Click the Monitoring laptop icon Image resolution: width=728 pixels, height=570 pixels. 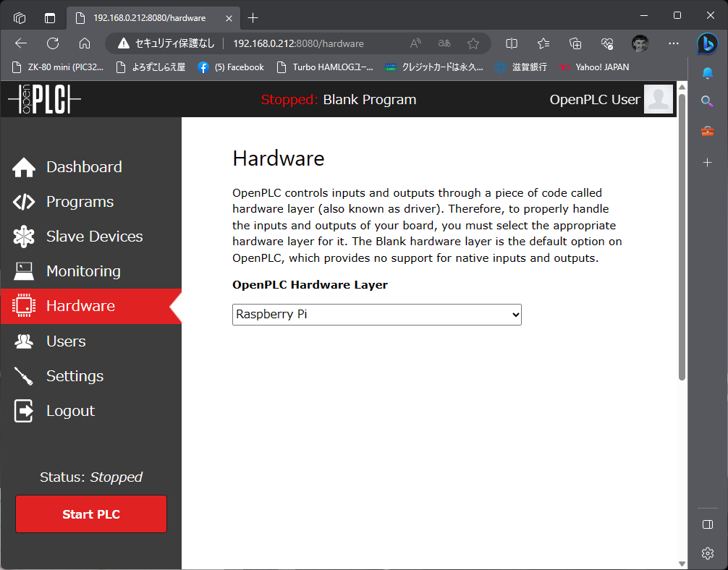24,271
